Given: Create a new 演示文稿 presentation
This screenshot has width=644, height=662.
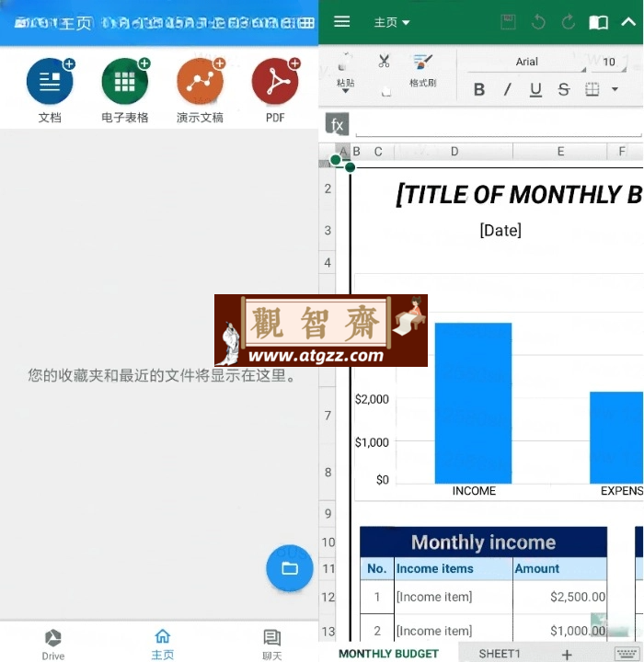Looking at the screenshot, I should (x=201, y=81).
